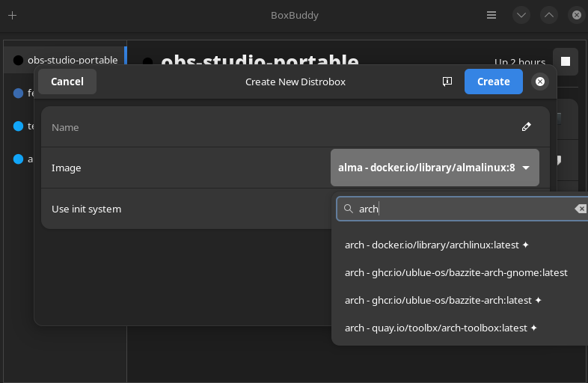Screen dimensions: 588x383
Task: Choose arch - ghcr.io/ublue-os/bazzite-arch:latest option
Action: coord(443,300)
